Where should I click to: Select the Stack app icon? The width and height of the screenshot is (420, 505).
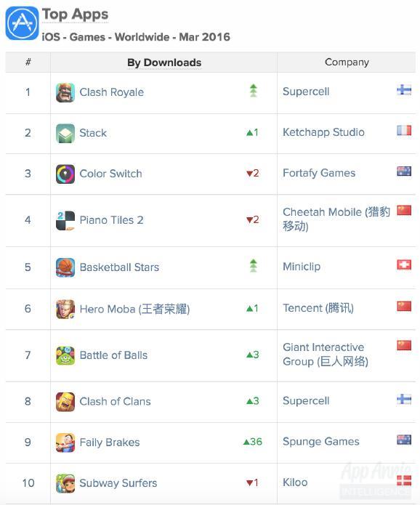65,133
